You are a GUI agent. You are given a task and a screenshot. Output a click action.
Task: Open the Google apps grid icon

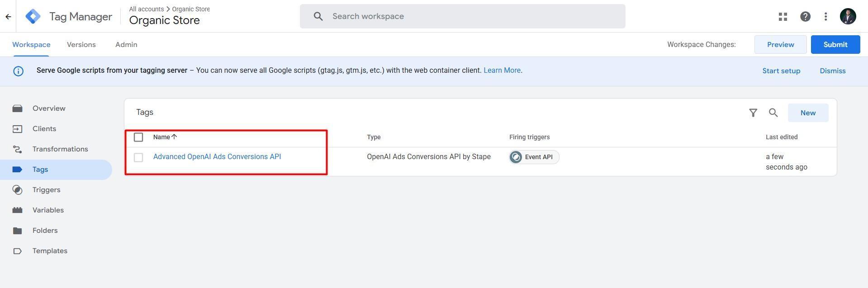[x=783, y=17]
